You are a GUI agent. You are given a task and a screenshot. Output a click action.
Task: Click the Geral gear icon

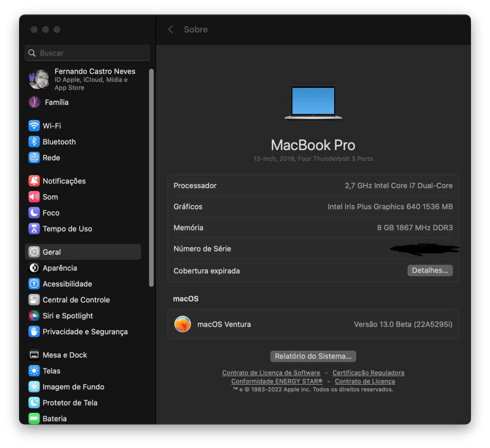(x=34, y=252)
